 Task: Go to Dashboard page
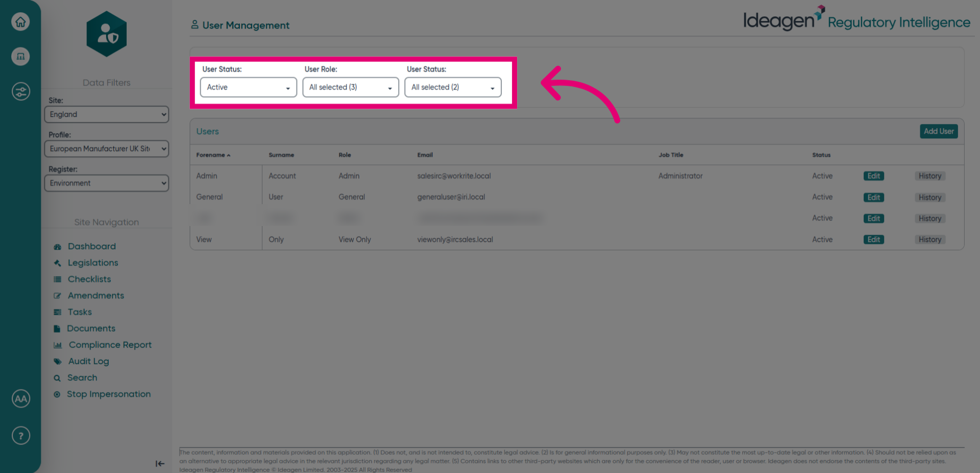pyautogui.click(x=92, y=246)
